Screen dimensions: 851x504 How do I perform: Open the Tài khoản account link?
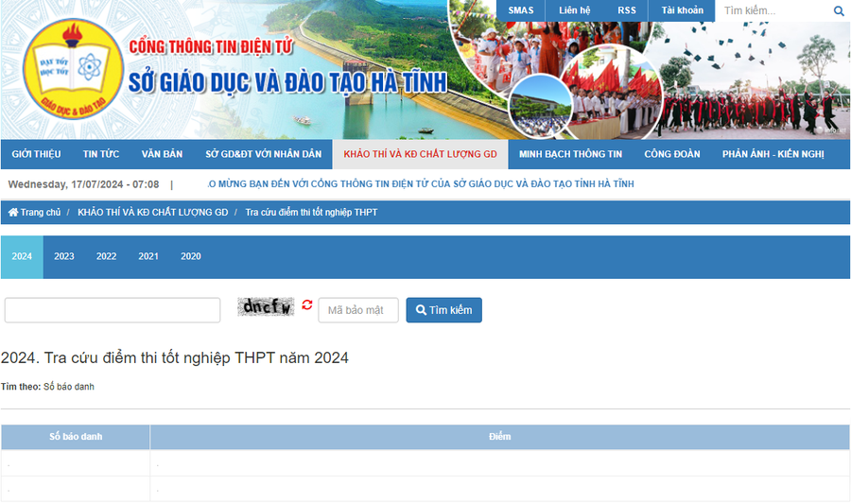[682, 10]
